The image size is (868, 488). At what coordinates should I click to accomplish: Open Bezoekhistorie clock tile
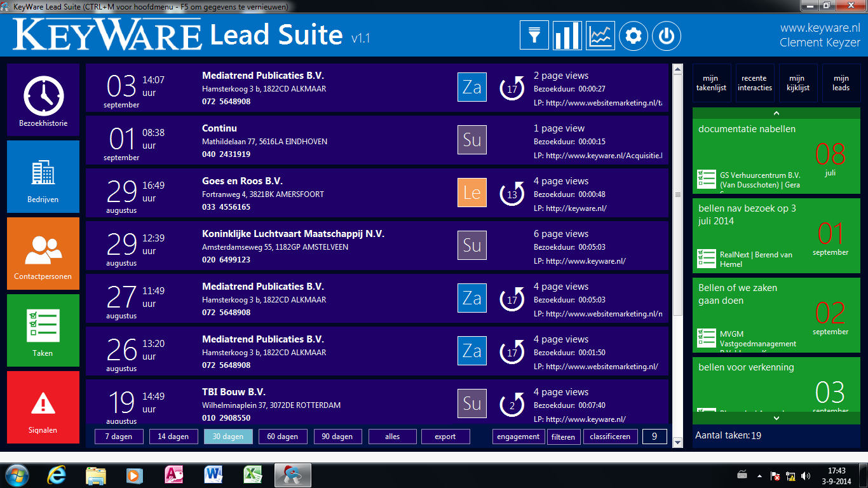click(x=43, y=100)
